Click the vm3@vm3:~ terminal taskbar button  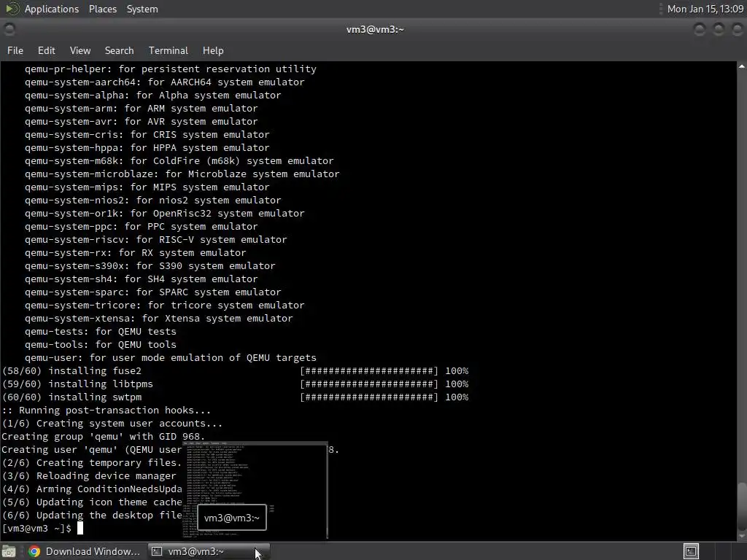(x=209, y=551)
